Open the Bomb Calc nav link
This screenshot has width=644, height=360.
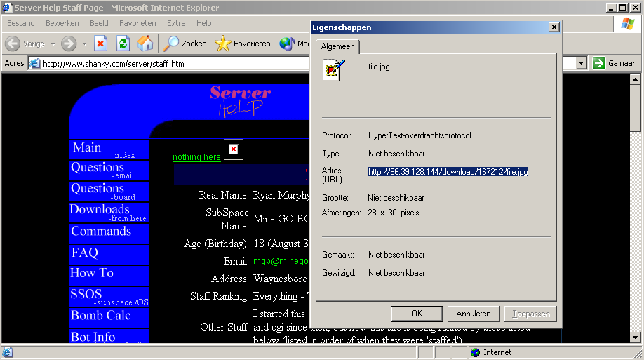(x=109, y=318)
